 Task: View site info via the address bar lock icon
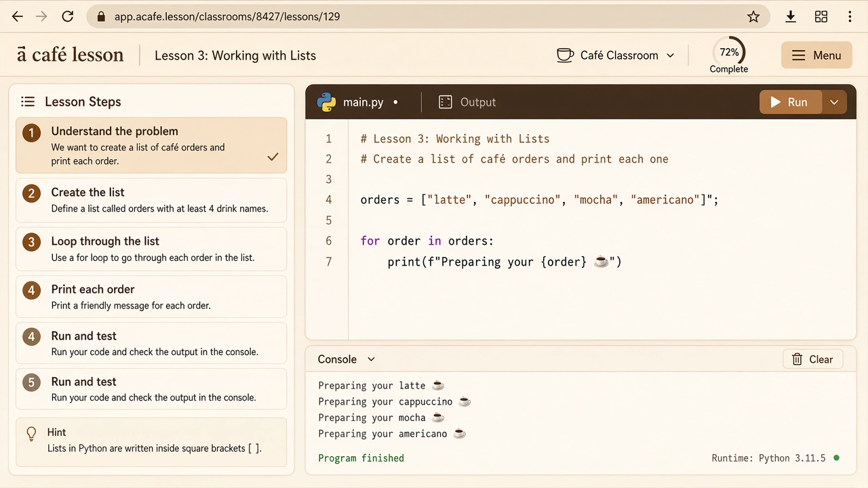102,16
